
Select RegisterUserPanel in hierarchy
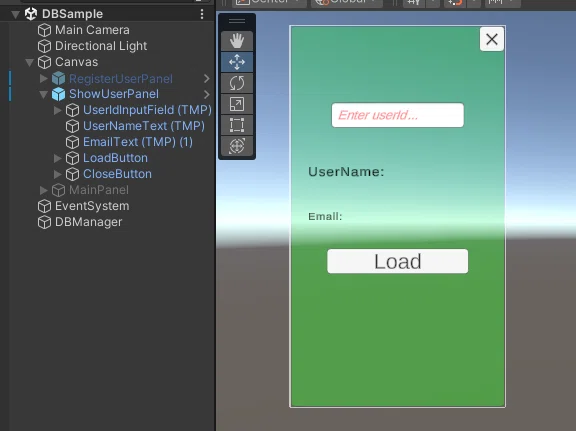(121, 79)
